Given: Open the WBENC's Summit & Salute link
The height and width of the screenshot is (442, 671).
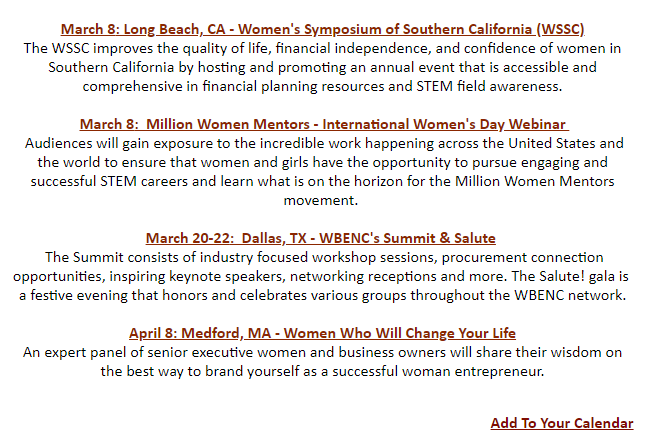Looking at the screenshot, I should pyautogui.click(x=320, y=238).
